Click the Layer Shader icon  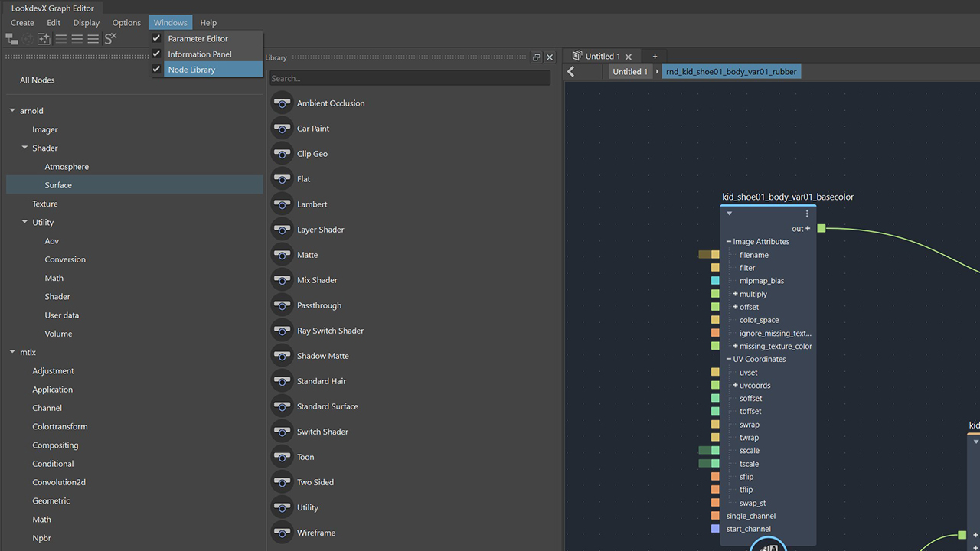283,230
